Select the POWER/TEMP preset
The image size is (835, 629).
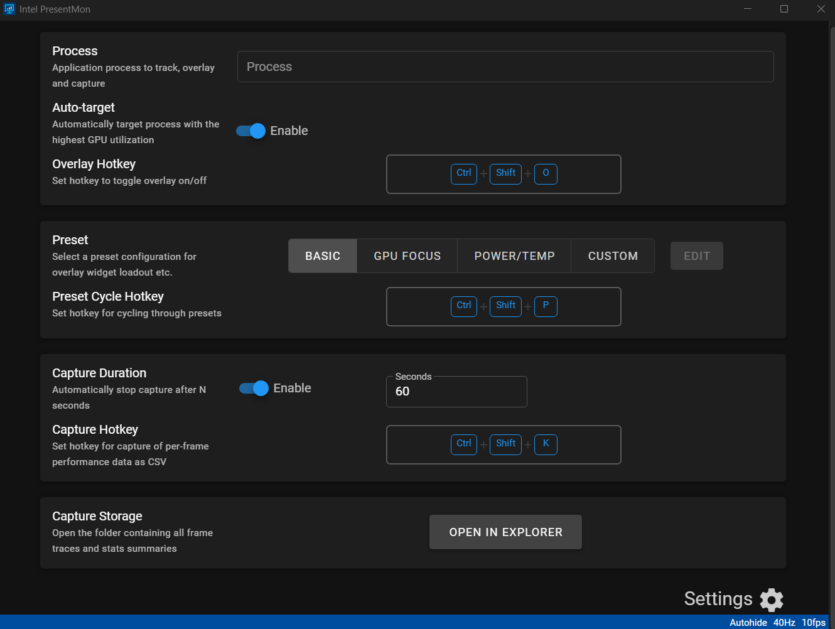coord(514,256)
